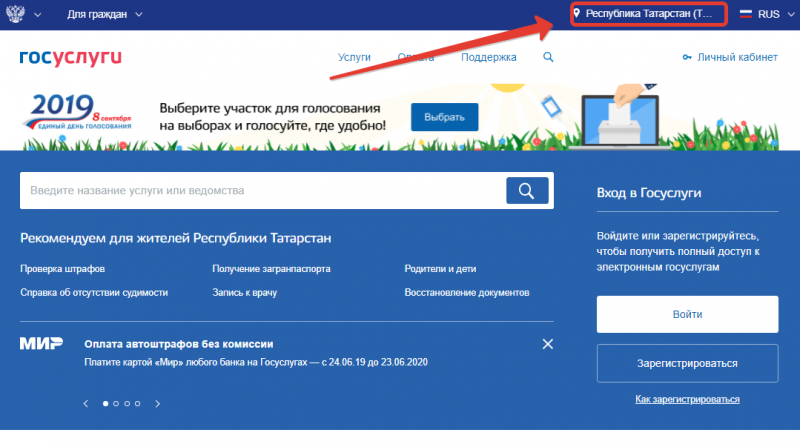Click the 'Зарегистрироваться' button
800x447 pixels.
pos(687,363)
